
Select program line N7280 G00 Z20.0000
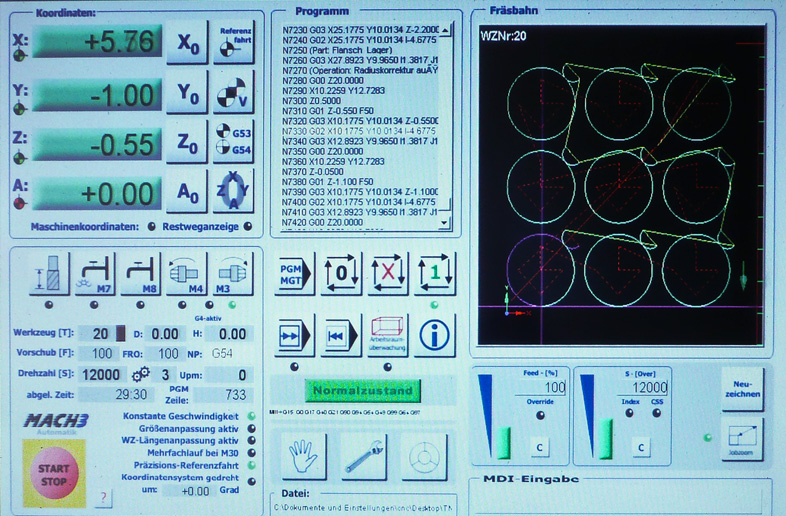[323, 81]
